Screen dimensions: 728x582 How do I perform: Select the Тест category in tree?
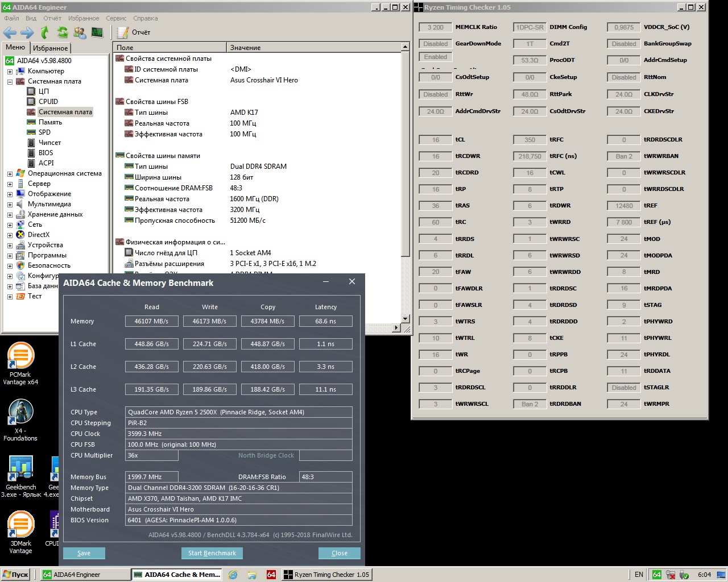coord(35,296)
